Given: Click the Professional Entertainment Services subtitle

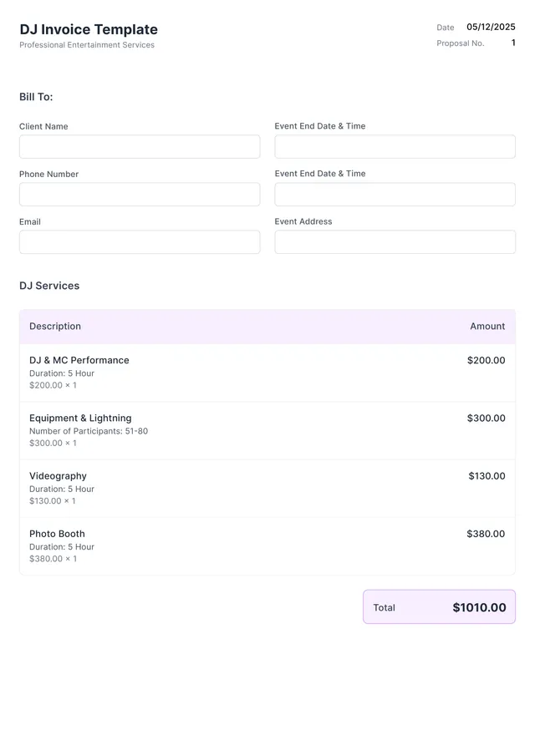Looking at the screenshot, I should click(87, 45).
